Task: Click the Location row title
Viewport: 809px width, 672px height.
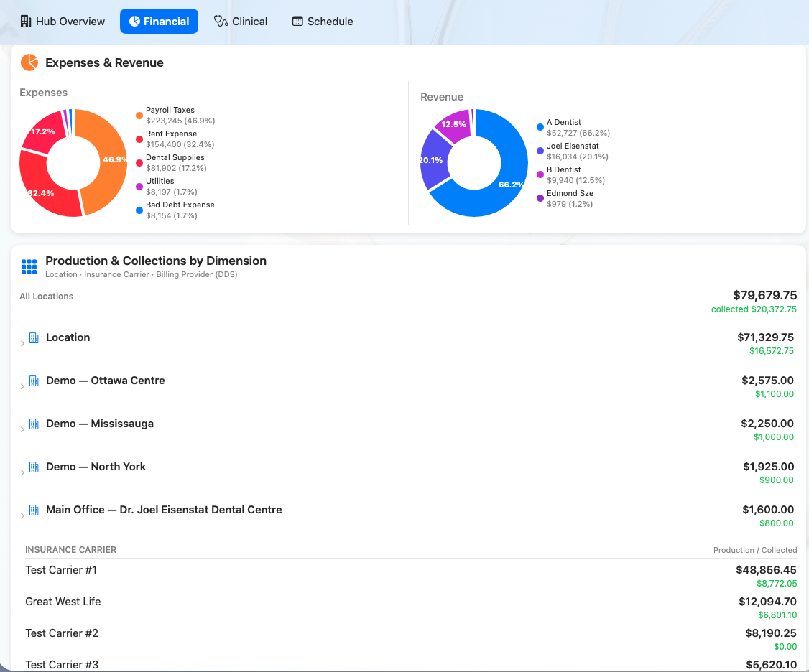Action: coord(68,337)
